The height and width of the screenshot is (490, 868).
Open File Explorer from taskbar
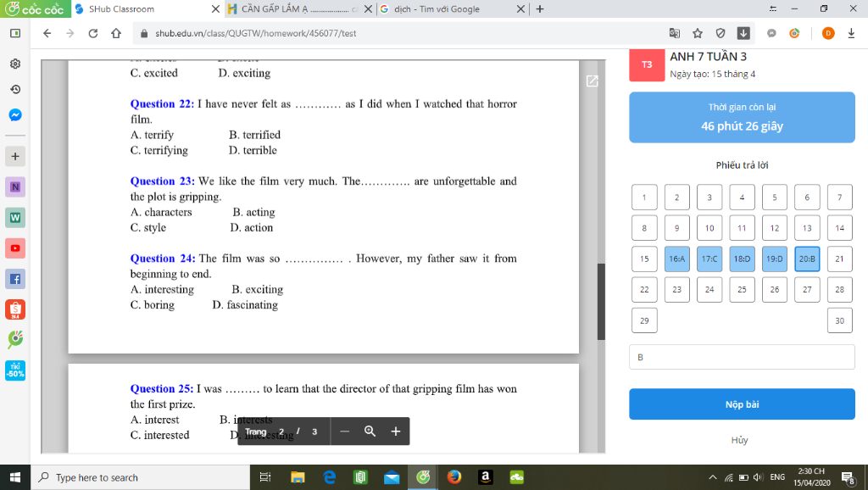tap(298, 477)
